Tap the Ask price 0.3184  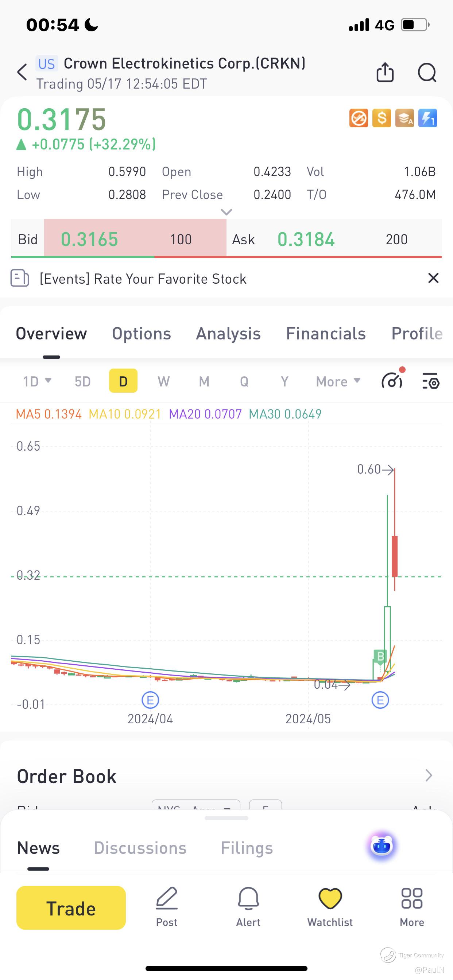306,239
